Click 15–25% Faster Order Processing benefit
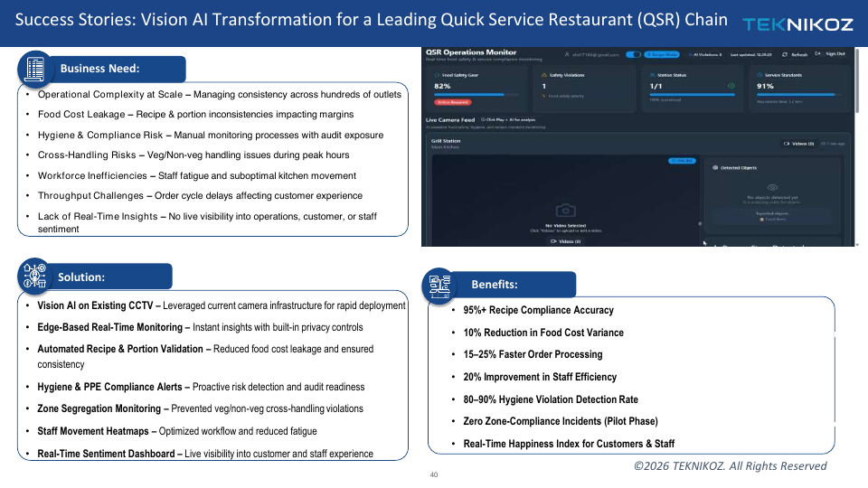The width and height of the screenshot is (868, 488). point(533,354)
